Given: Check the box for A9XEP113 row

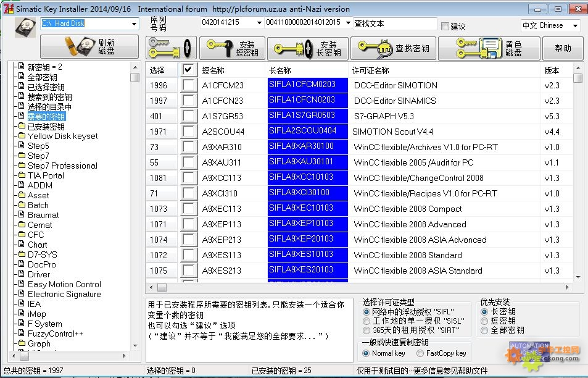Looking at the screenshot, I should (x=188, y=224).
